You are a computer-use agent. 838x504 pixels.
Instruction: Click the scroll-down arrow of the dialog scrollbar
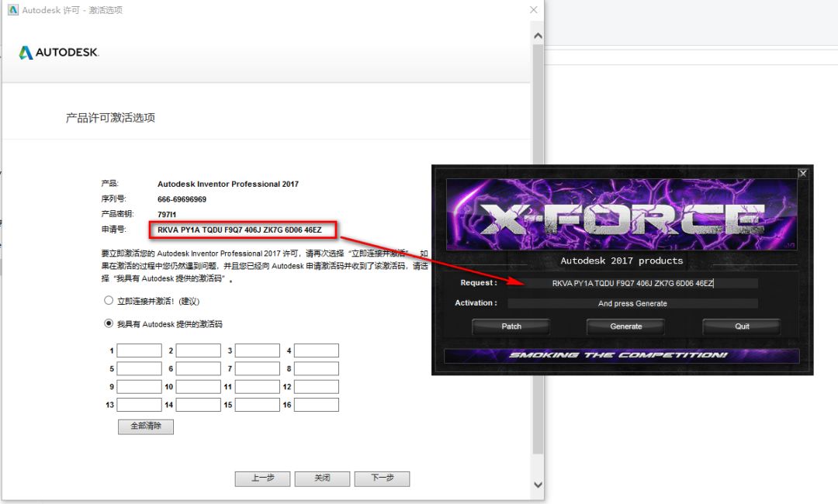point(538,485)
